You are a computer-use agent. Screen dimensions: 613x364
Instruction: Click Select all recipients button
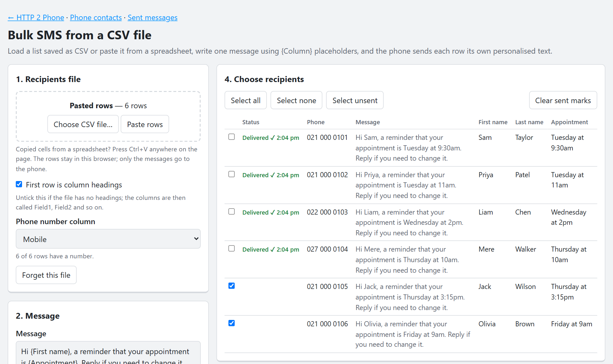246,100
